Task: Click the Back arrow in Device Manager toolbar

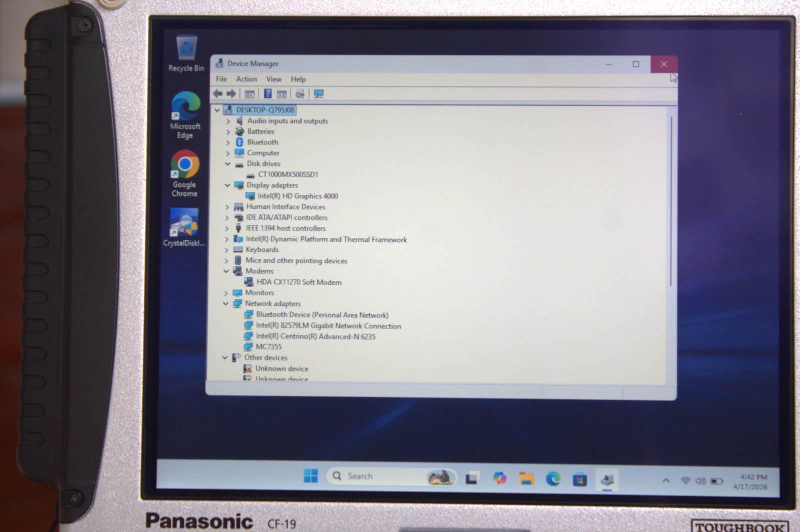Action: point(217,93)
